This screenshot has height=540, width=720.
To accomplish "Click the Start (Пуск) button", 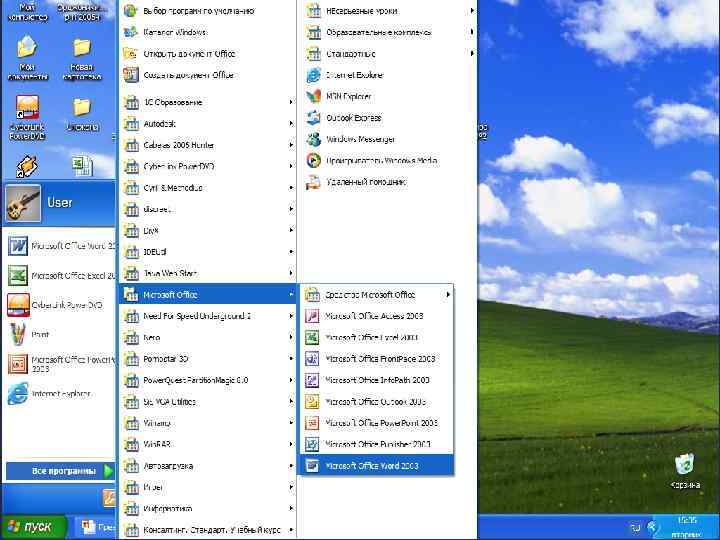I will [x=34, y=527].
